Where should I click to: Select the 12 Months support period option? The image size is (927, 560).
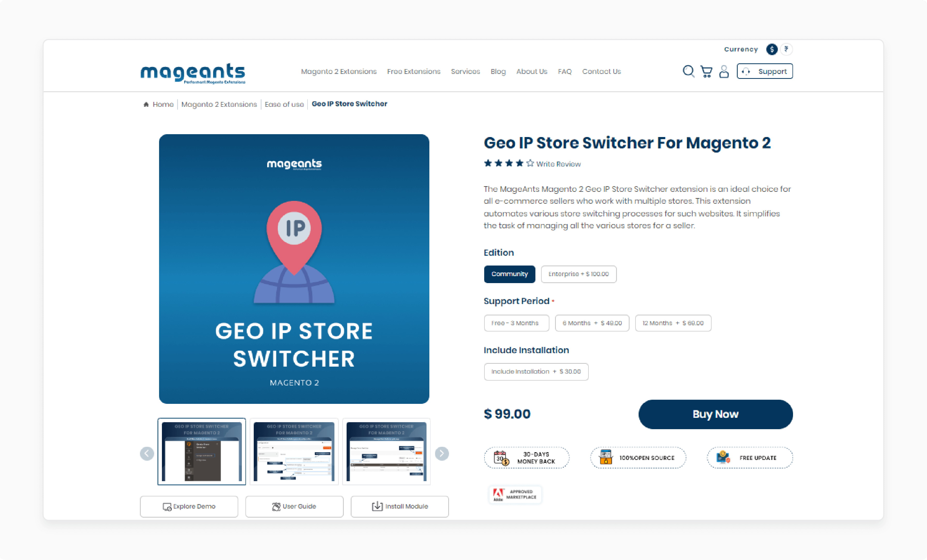click(673, 323)
